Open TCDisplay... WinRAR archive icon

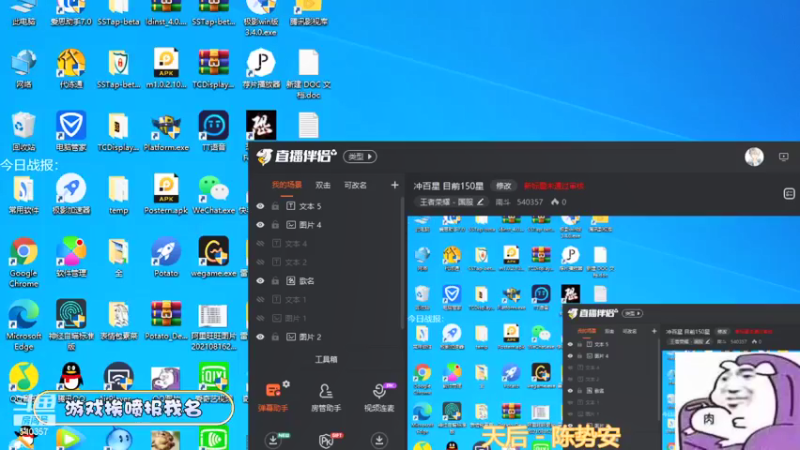pyautogui.click(x=214, y=69)
